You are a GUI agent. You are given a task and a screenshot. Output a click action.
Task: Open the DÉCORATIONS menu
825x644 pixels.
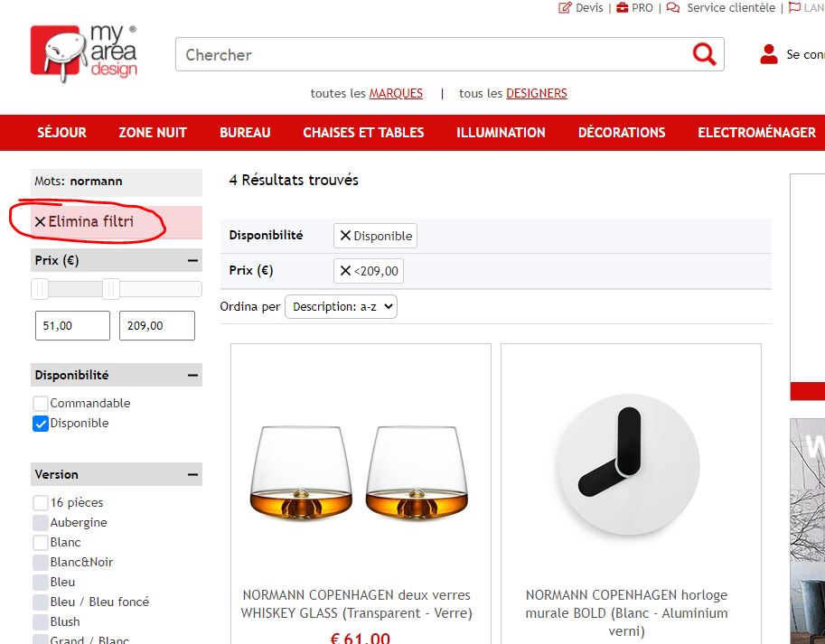622,133
